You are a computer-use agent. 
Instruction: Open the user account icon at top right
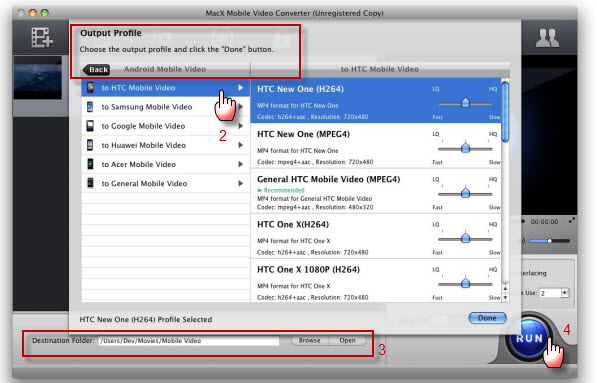547,38
